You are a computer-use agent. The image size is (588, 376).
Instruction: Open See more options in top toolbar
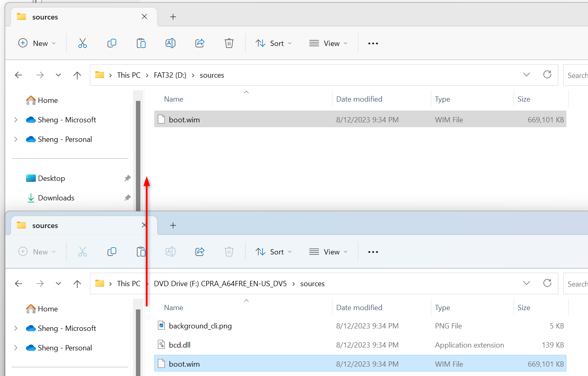(373, 43)
